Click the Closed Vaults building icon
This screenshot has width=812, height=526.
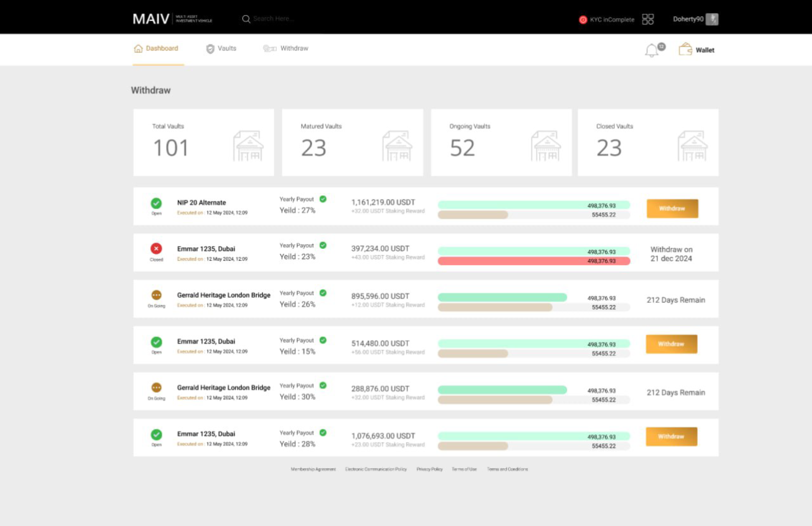point(693,146)
